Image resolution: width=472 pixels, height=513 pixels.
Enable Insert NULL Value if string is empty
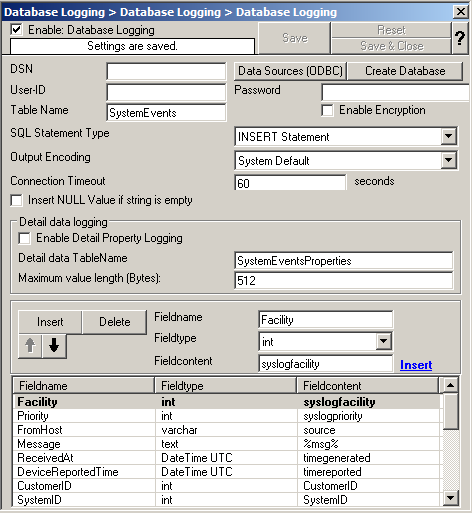pyautogui.click(x=17, y=200)
